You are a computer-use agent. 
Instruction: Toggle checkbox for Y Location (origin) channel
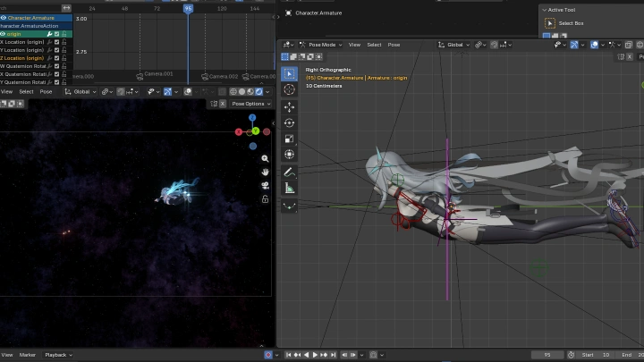tap(57, 50)
